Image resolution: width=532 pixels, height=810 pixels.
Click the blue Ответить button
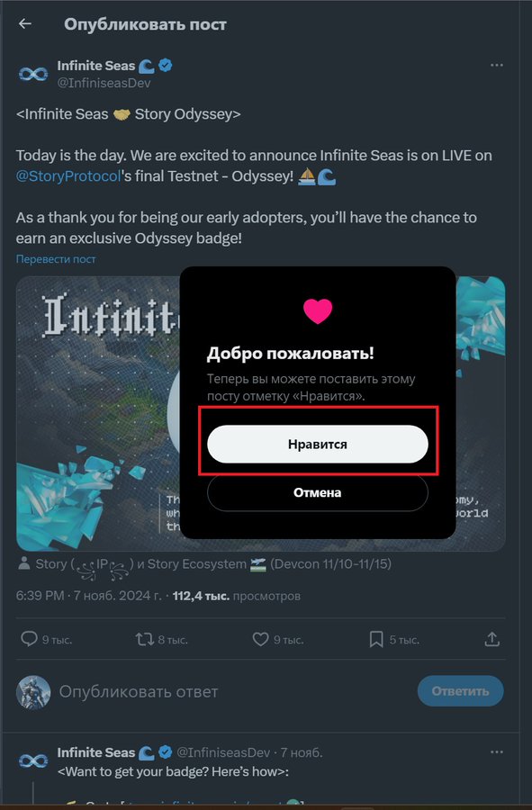tap(460, 691)
